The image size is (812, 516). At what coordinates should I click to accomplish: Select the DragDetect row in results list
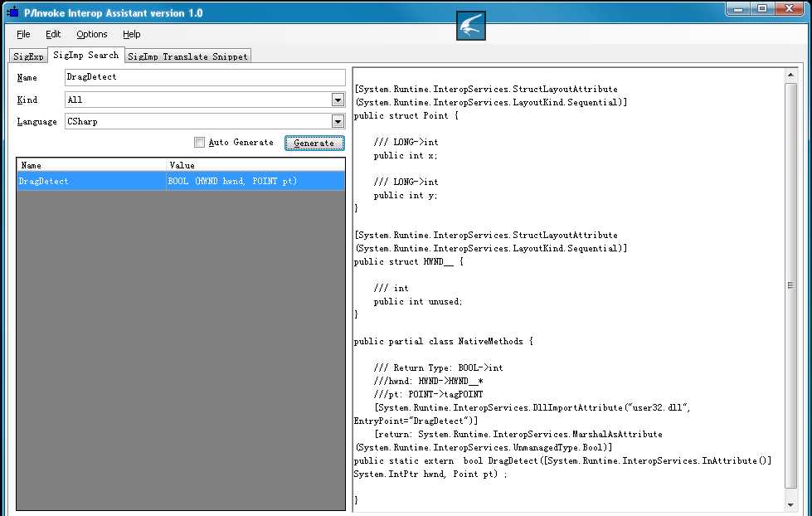click(181, 182)
